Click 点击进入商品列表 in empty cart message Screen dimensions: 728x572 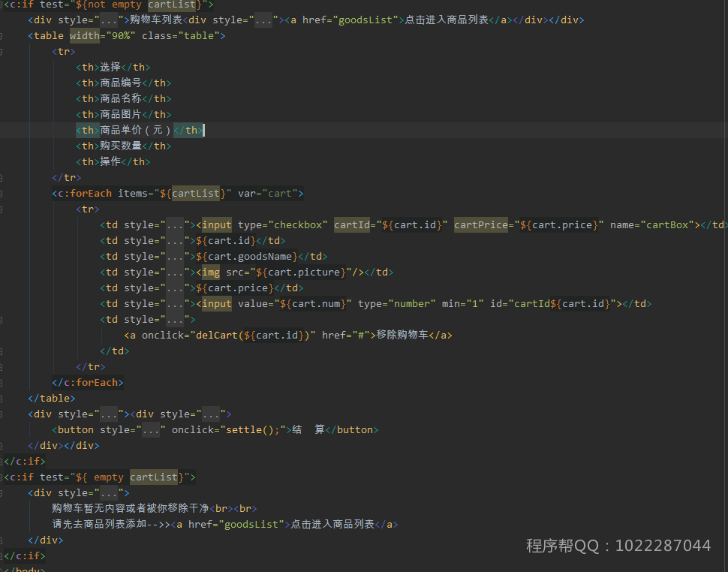tap(332, 524)
